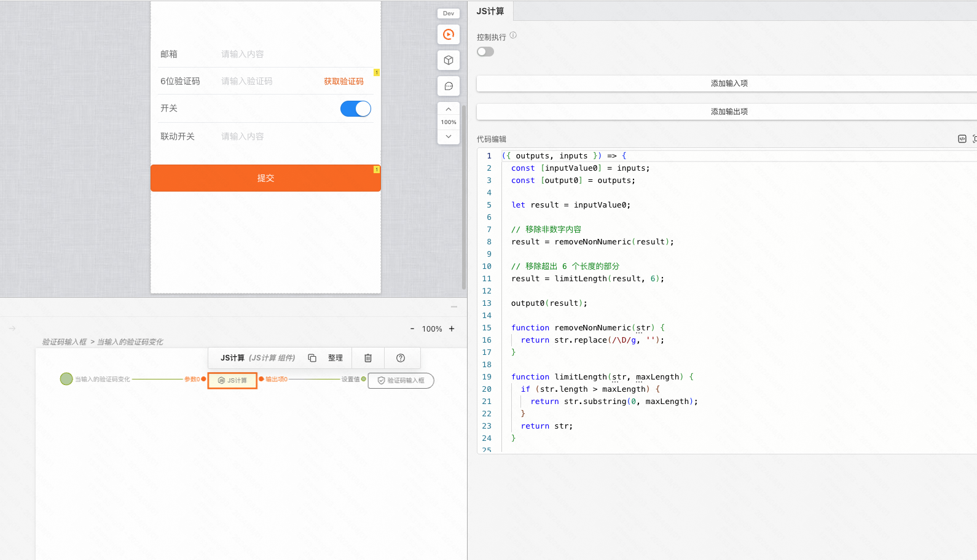Click the grey arrow icon left of breadcrumb

(12, 329)
